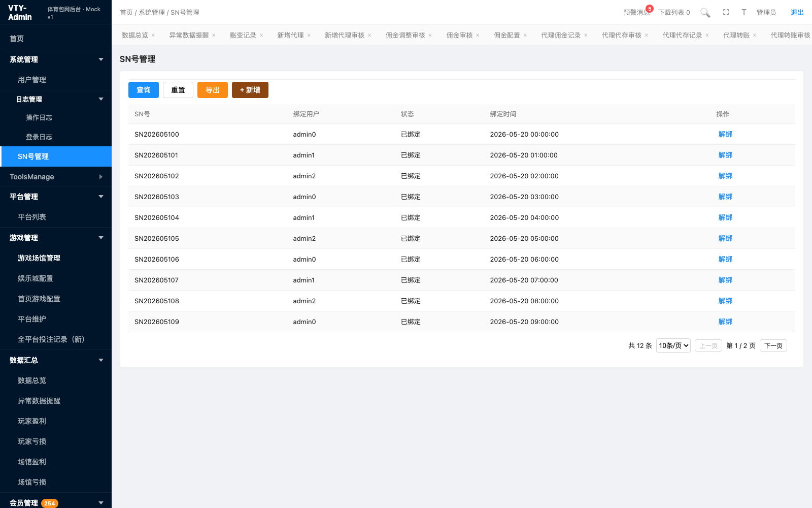Close the 代理代存审核 tab
The image size is (812, 508).
pos(647,36)
